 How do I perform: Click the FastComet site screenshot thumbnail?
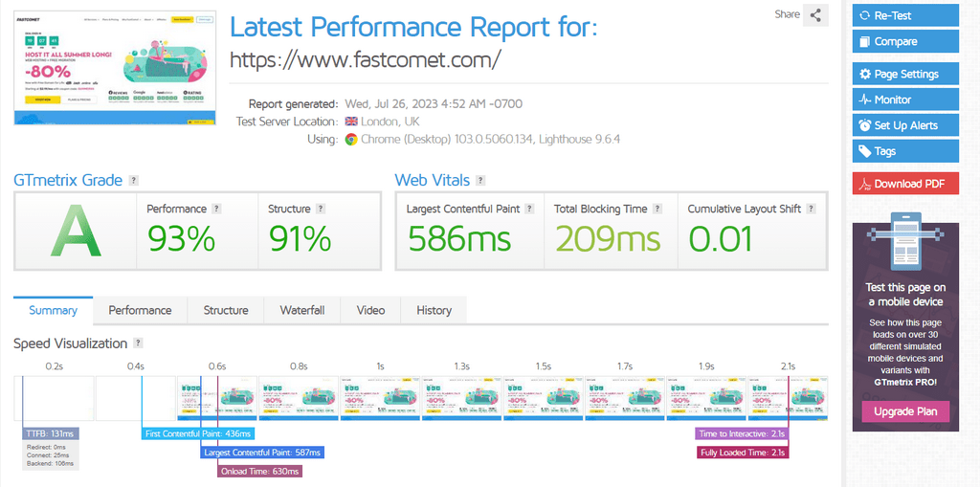coord(116,65)
